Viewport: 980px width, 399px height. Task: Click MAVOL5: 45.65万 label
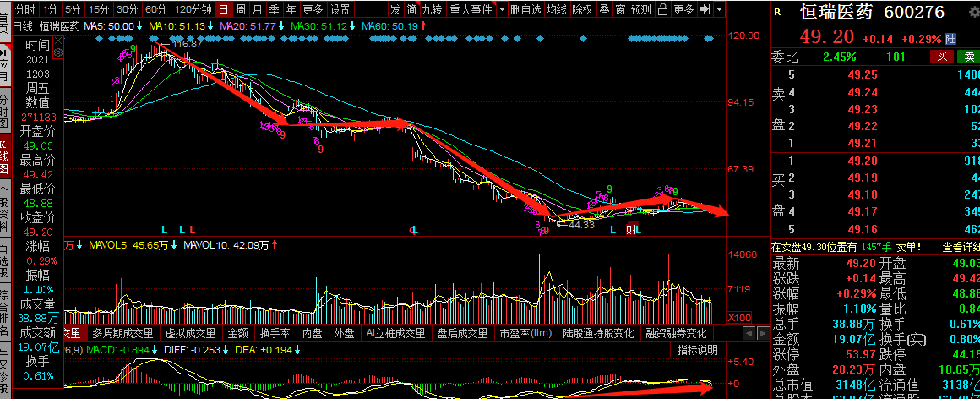(128, 244)
